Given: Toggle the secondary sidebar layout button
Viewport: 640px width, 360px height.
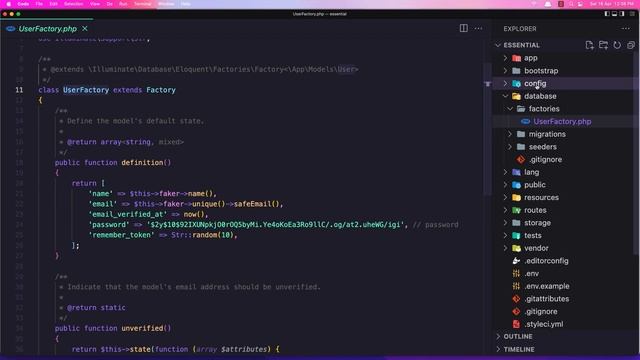Looking at the screenshot, I should point(622,14).
